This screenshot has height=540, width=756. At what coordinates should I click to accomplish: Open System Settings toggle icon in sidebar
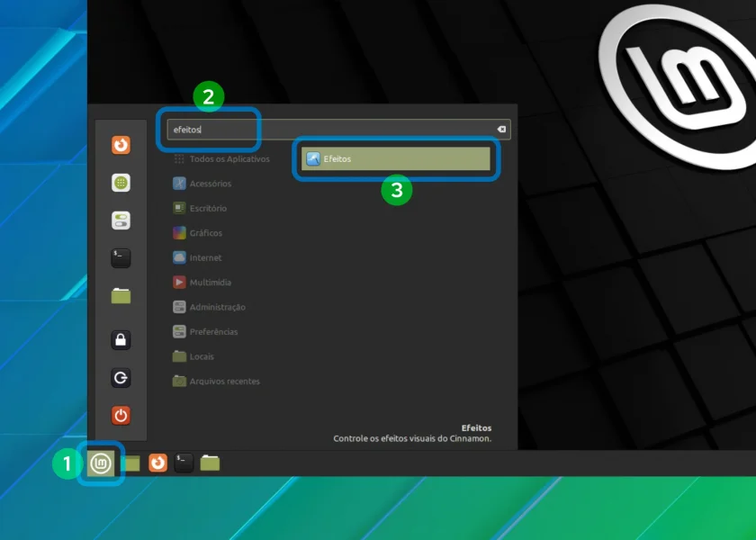point(121,220)
